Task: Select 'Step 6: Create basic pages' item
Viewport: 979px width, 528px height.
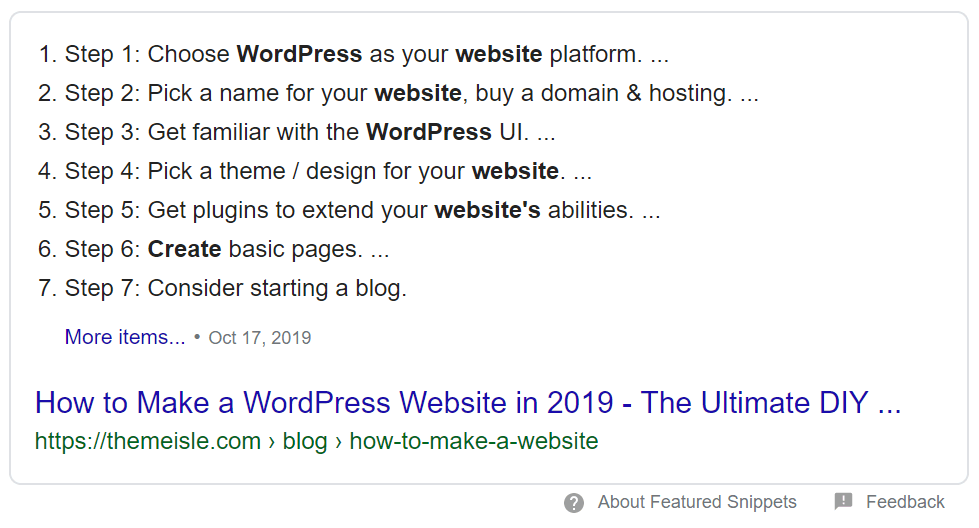Action: pyautogui.click(x=214, y=250)
